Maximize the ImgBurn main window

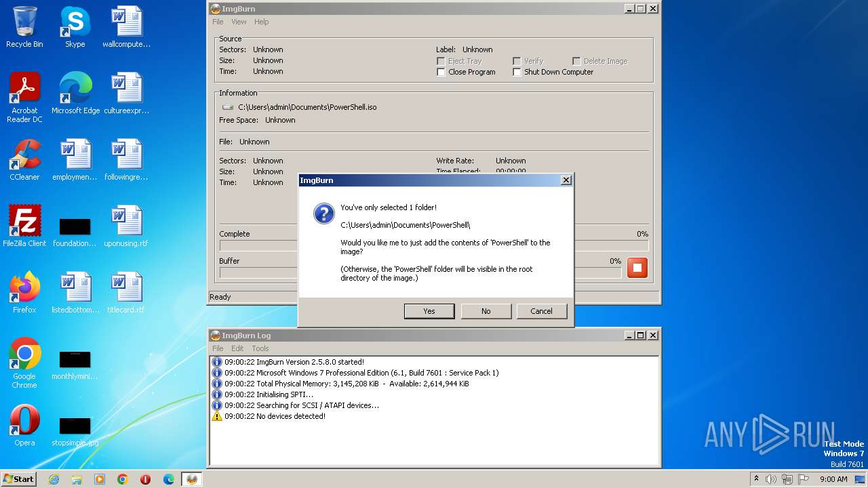click(x=640, y=9)
